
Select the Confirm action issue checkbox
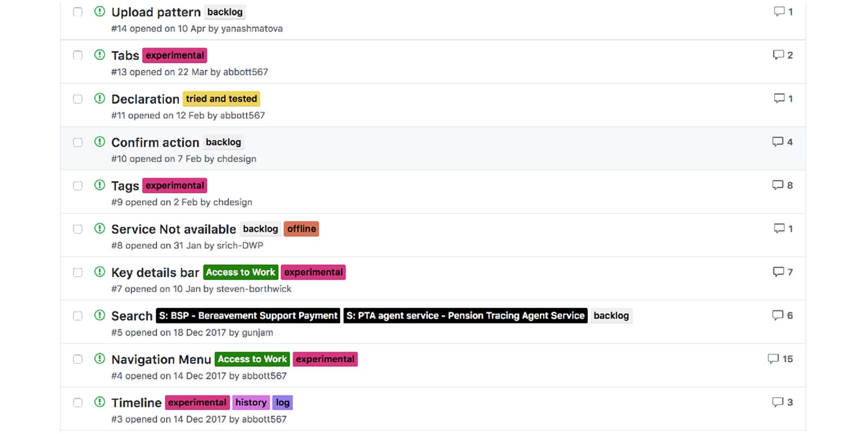click(x=78, y=142)
